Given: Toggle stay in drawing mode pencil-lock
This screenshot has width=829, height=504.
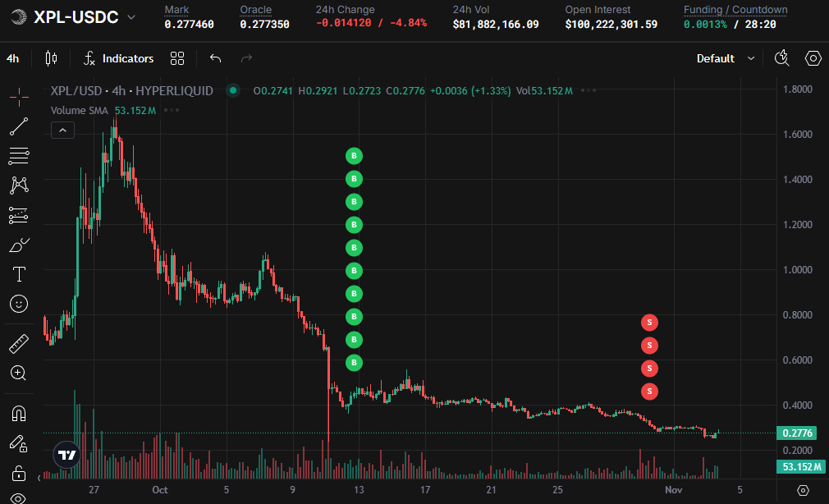Looking at the screenshot, I should (x=19, y=444).
